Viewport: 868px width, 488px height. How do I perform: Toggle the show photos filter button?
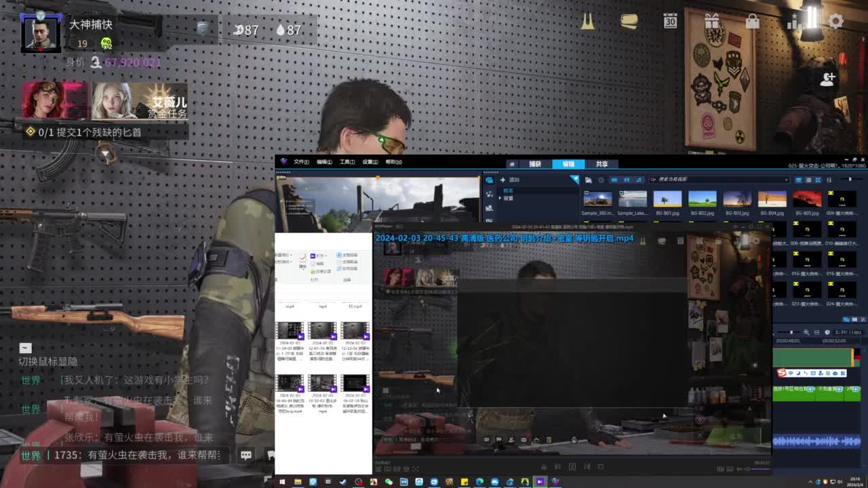[x=627, y=180]
